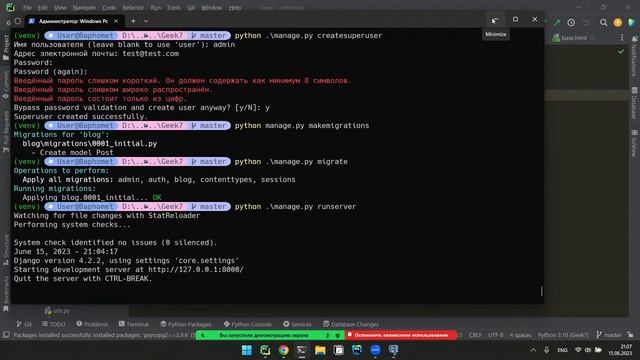Screen dimensions: 640x360
Task: Open PyCharm Help menu
Action: (235, 8)
